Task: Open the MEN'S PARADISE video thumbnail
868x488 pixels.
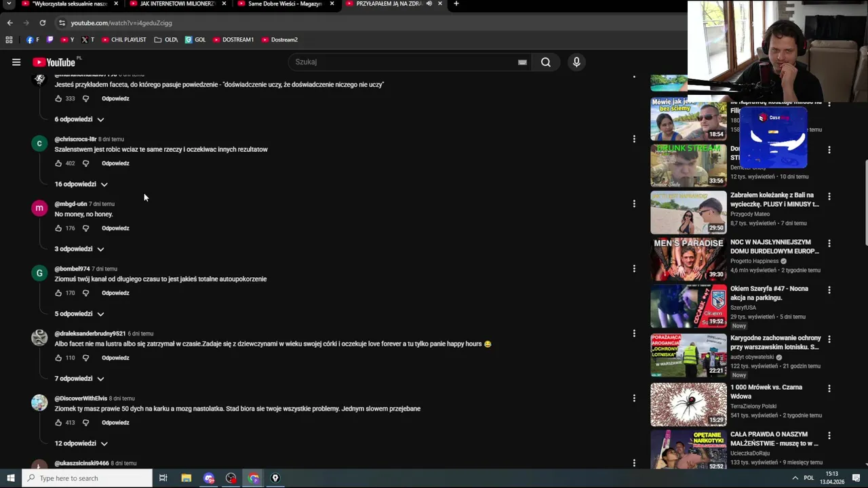Action: click(688, 260)
